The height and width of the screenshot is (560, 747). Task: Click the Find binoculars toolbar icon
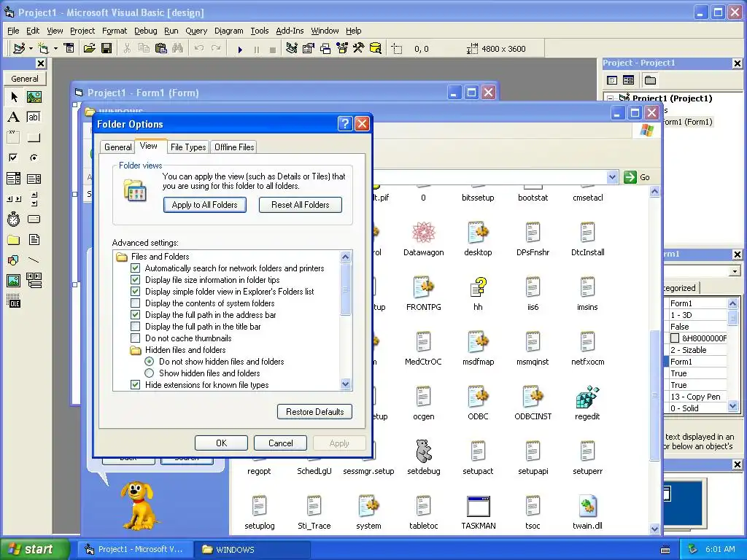pyautogui.click(x=178, y=48)
